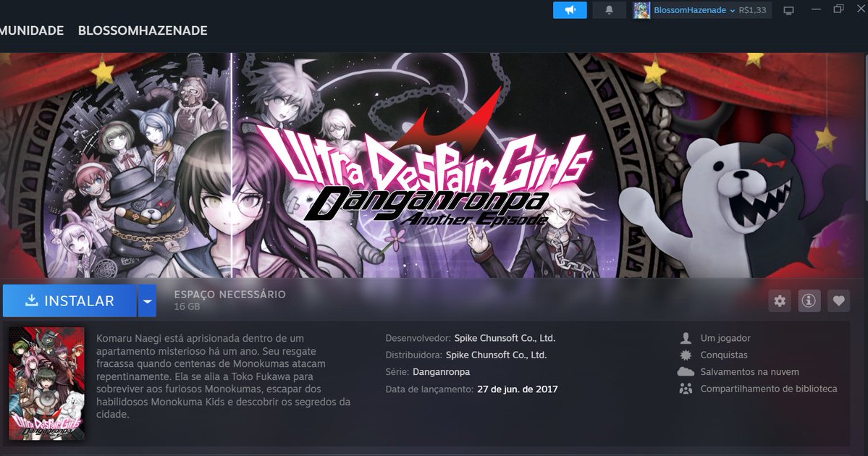The image size is (868, 456).
Task: Open the BLOSSOMHAZENADE profile menu
Action: tap(143, 30)
